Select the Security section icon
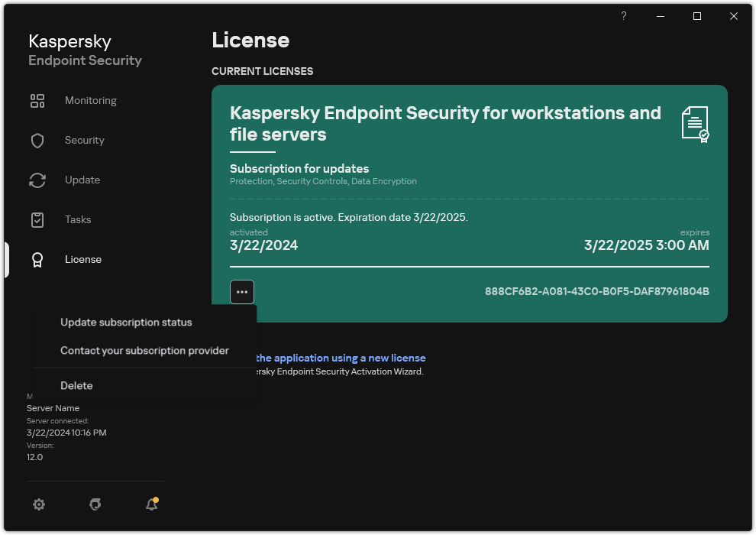Screen dimensions: 756x535 (x=37, y=140)
